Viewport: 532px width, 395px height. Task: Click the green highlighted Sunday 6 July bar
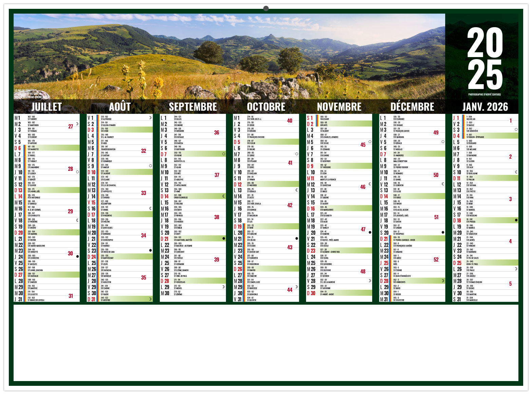click(53, 148)
